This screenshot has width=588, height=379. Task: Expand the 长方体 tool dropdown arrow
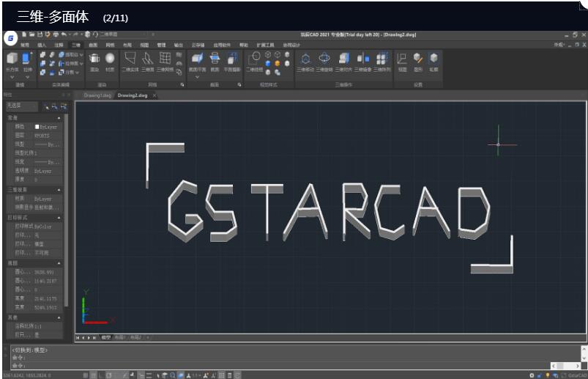12,77
